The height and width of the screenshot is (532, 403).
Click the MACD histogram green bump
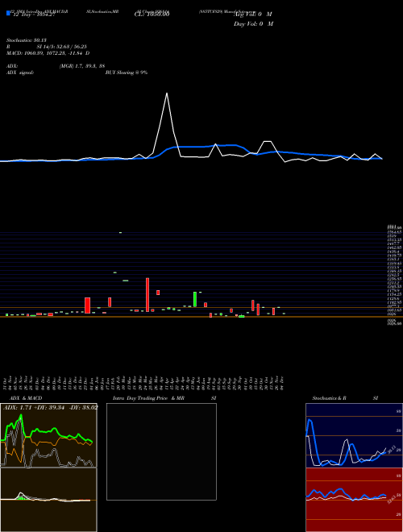click(22, 497)
